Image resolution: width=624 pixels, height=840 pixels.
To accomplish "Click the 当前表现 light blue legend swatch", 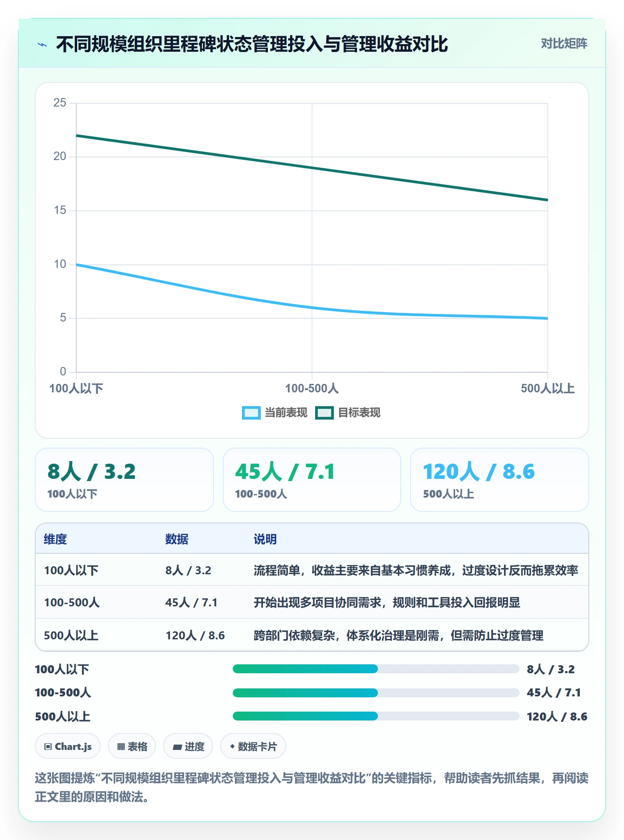I will point(251,413).
